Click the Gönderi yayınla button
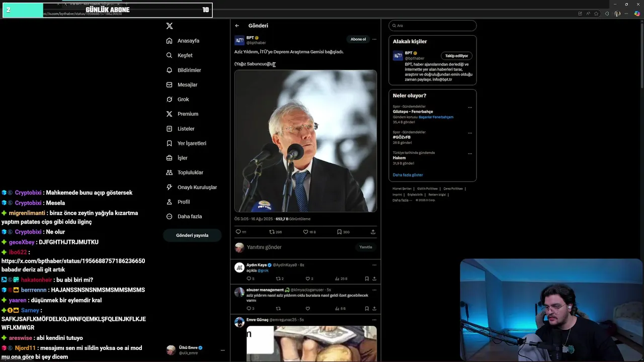Image resolution: width=644 pixels, height=362 pixels. pyautogui.click(x=192, y=235)
